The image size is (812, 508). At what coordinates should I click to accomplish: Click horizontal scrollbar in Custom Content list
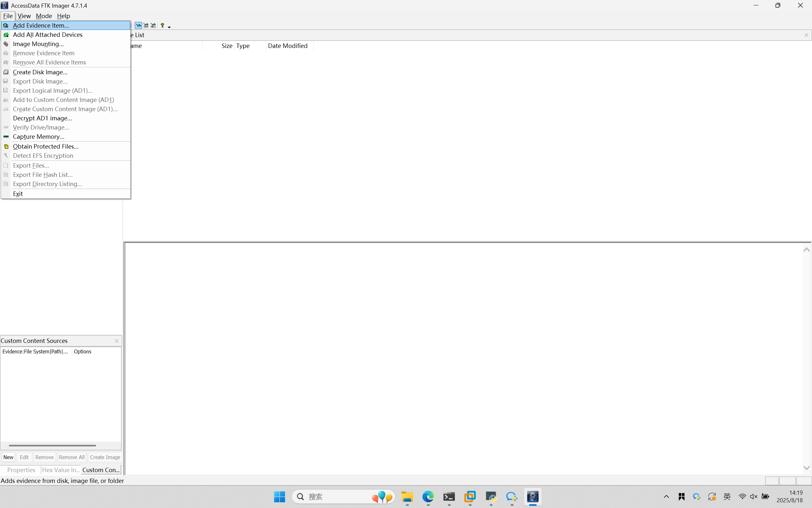52,445
